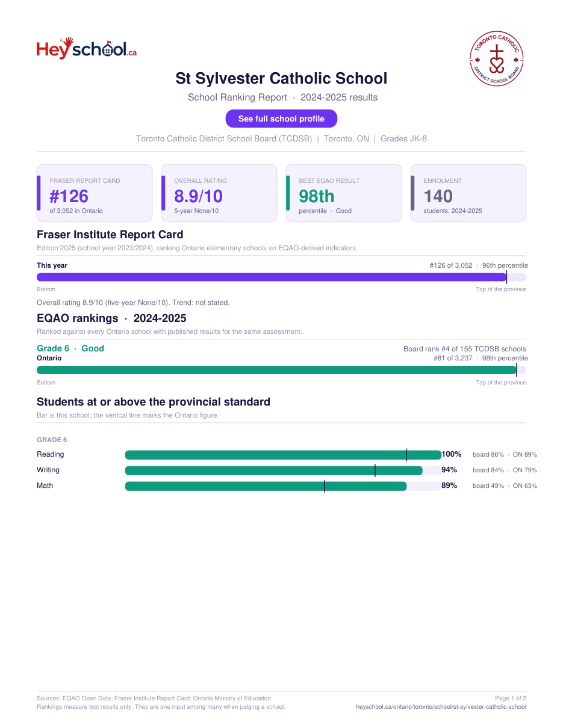
Task: Select the Fraser Report Card #126 card
Action: pos(95,193)
